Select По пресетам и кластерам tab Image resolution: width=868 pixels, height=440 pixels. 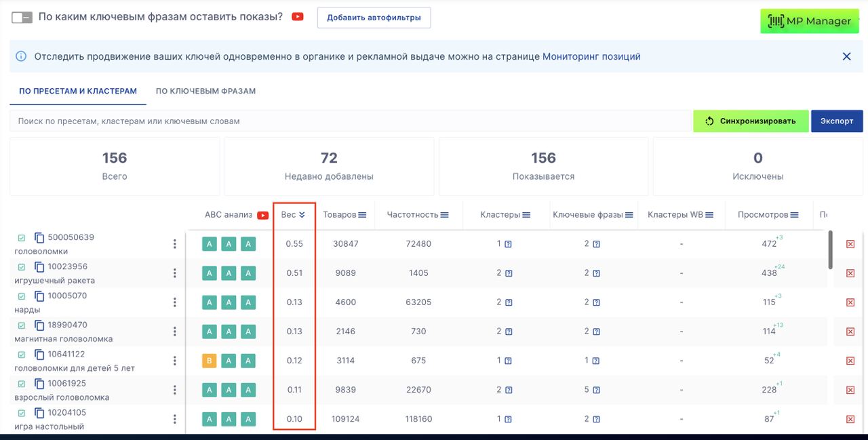click(x=78, y=91)
